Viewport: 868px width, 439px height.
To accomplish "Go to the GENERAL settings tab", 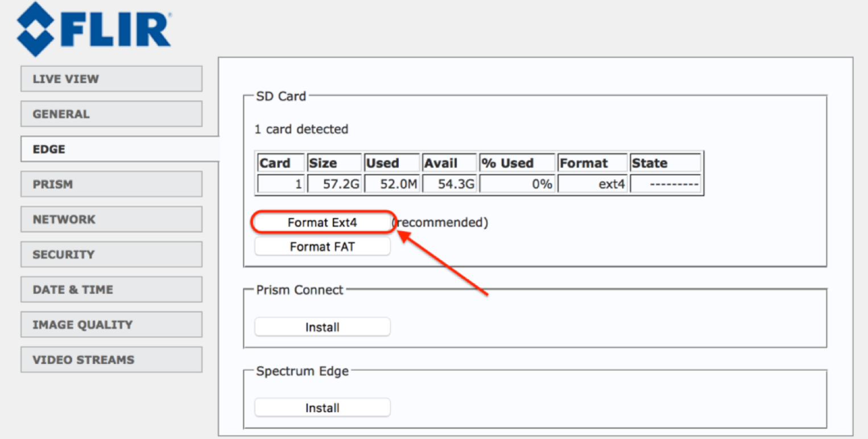I will (111, 114).
